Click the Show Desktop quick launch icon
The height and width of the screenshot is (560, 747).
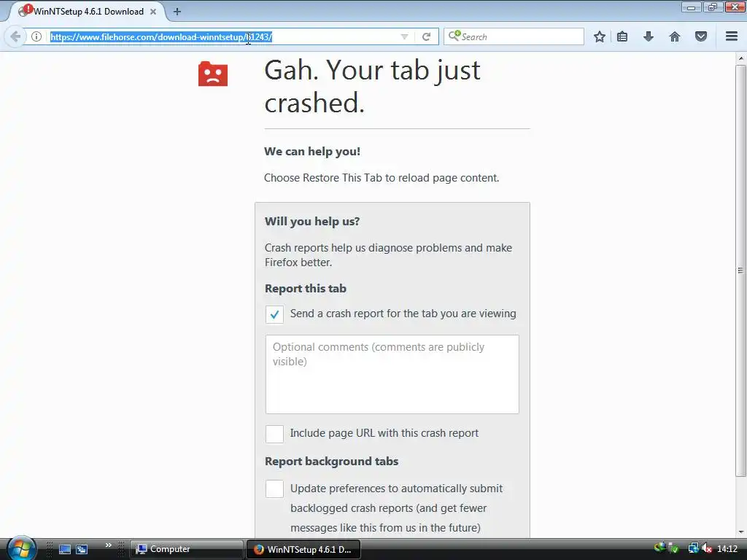65,549
